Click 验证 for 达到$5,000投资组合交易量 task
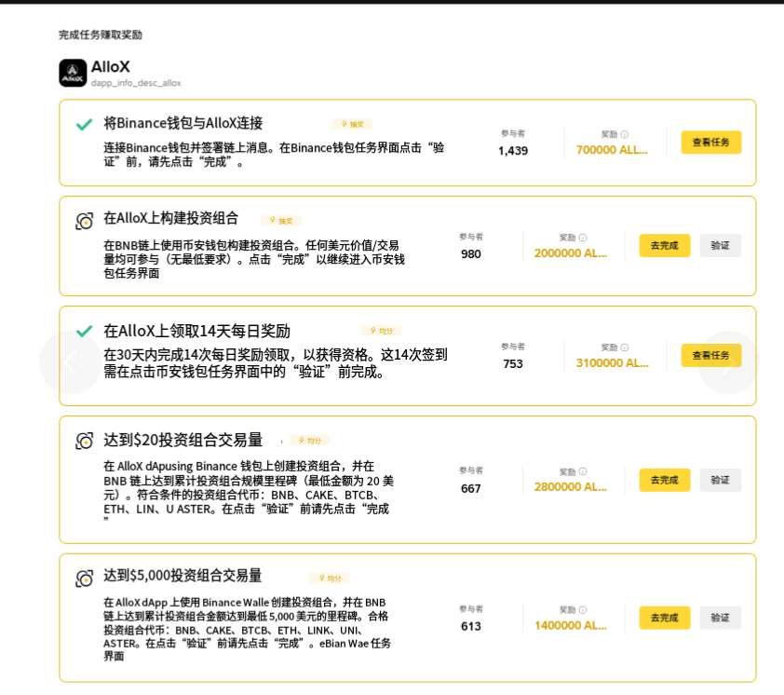The height and width of the screenshot is (695, 784). pos(720,618)
